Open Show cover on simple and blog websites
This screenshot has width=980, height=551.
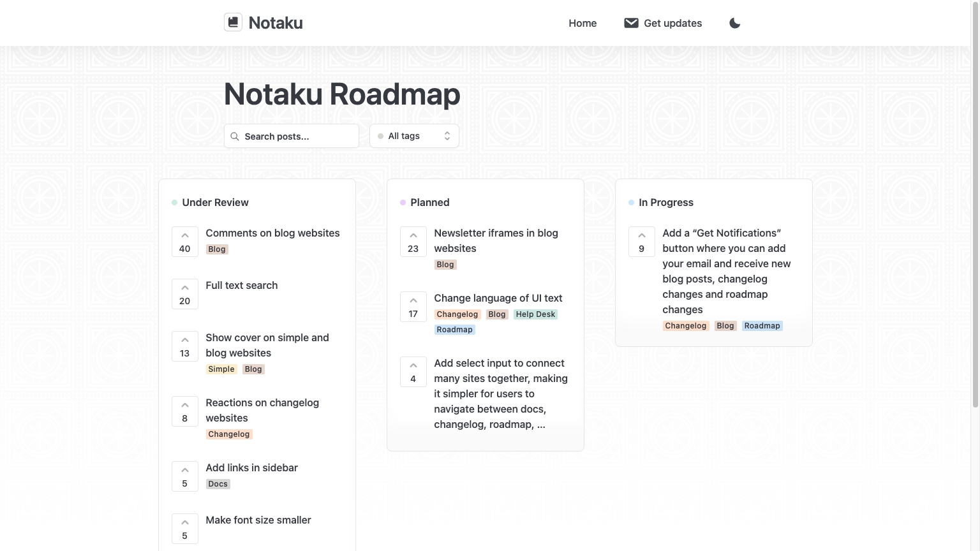point(267,345)
